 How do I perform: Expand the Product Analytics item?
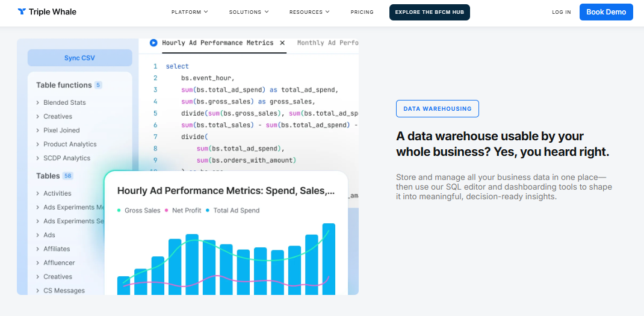(66, 144)
